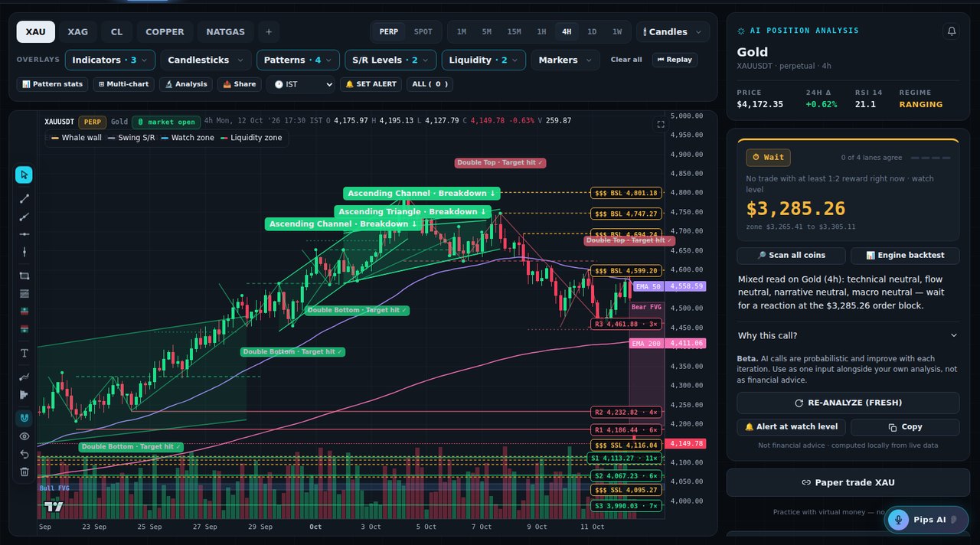Select the text annotation tool

point(24,353)
